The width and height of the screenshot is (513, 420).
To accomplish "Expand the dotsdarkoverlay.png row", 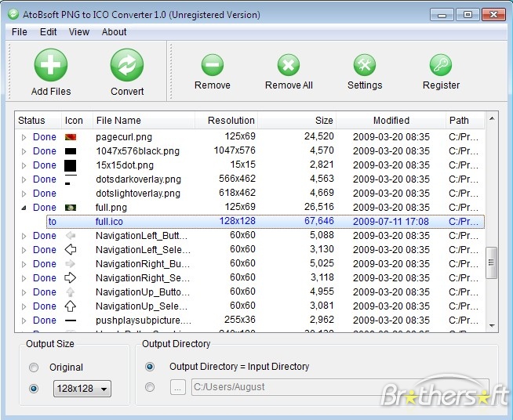I will (x=24, y=179).
